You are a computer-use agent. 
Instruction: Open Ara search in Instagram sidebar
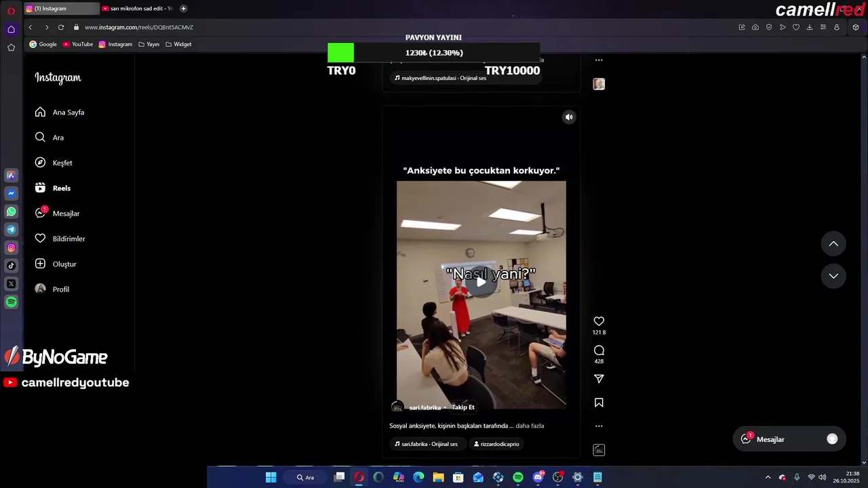pos(50,138)
